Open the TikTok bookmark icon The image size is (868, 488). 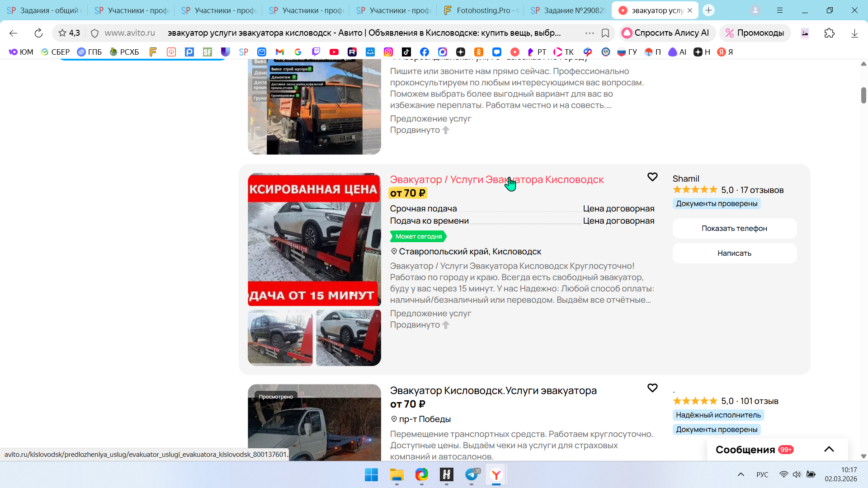tap(406, 52)
